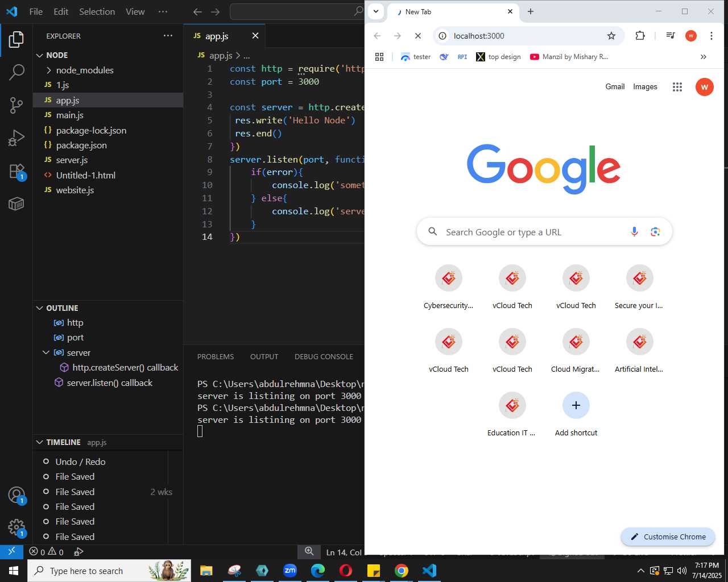Click Windows Start button
The height and width of the screenshot is (582, 728).
tap(13, 571)
